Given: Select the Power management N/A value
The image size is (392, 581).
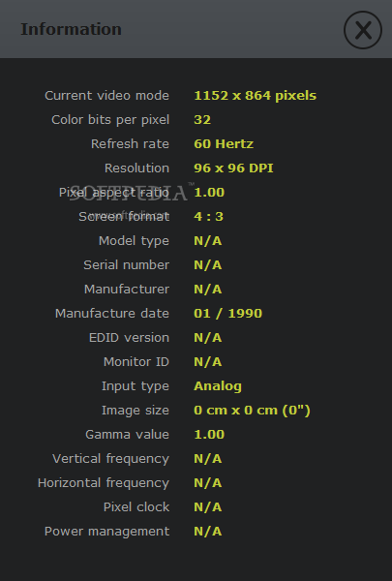Looking at the screenshot, I should pyautogui.click(x=208, y=532).
